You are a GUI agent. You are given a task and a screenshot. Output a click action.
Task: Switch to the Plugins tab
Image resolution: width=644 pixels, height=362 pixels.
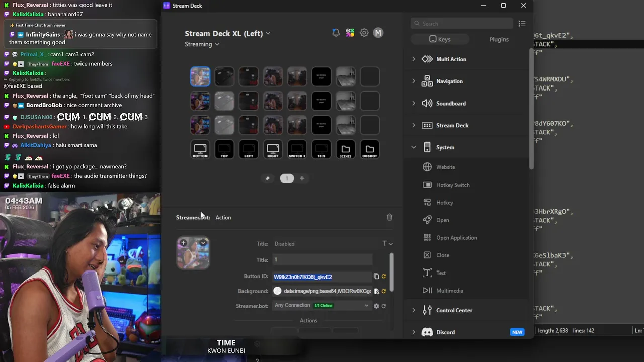[499, 39]
